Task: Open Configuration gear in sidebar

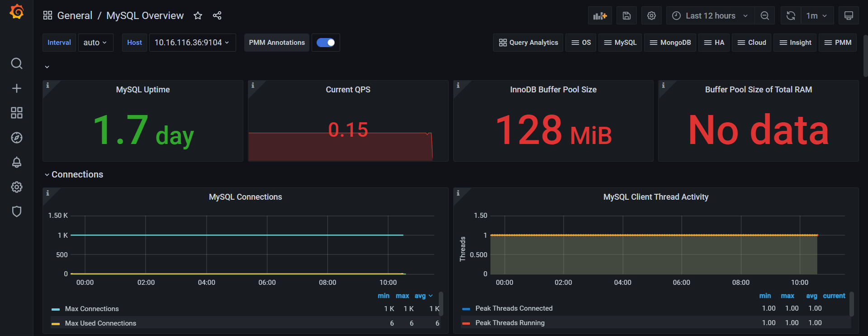Action: tap(17, 187)
